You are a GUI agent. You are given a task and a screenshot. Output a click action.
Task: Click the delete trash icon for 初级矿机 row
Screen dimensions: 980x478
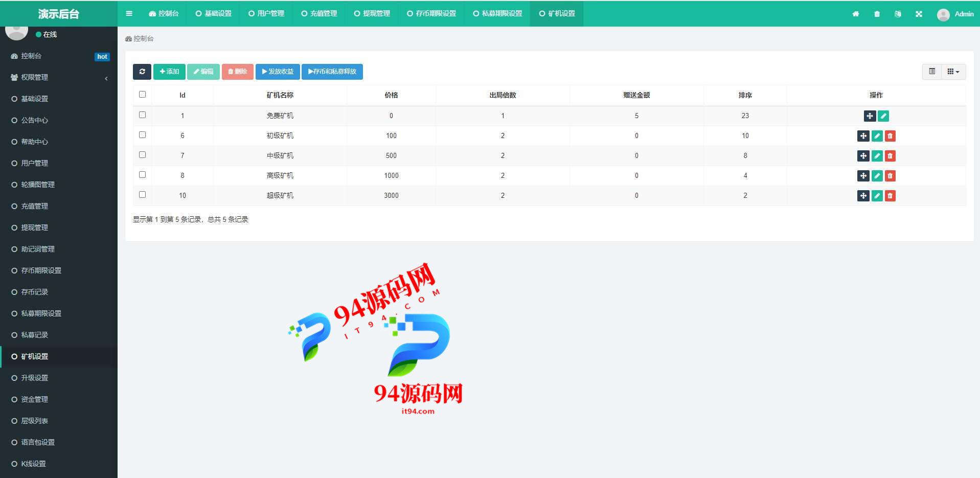coord(890,136)
